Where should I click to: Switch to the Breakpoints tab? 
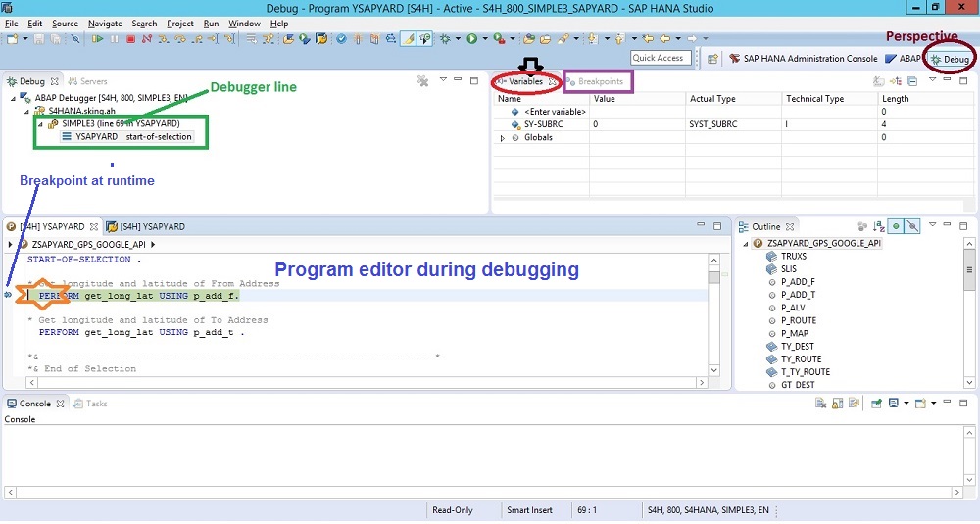coord(595,81)
